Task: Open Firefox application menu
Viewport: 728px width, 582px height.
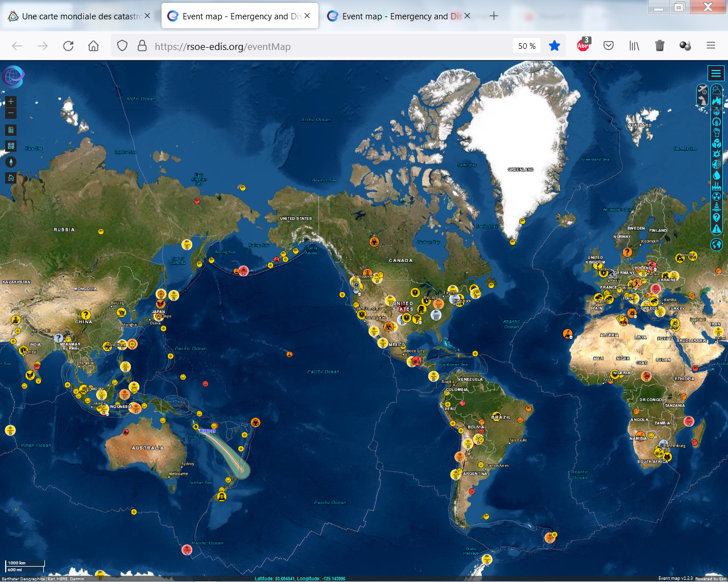Action: tap(710, 46)
